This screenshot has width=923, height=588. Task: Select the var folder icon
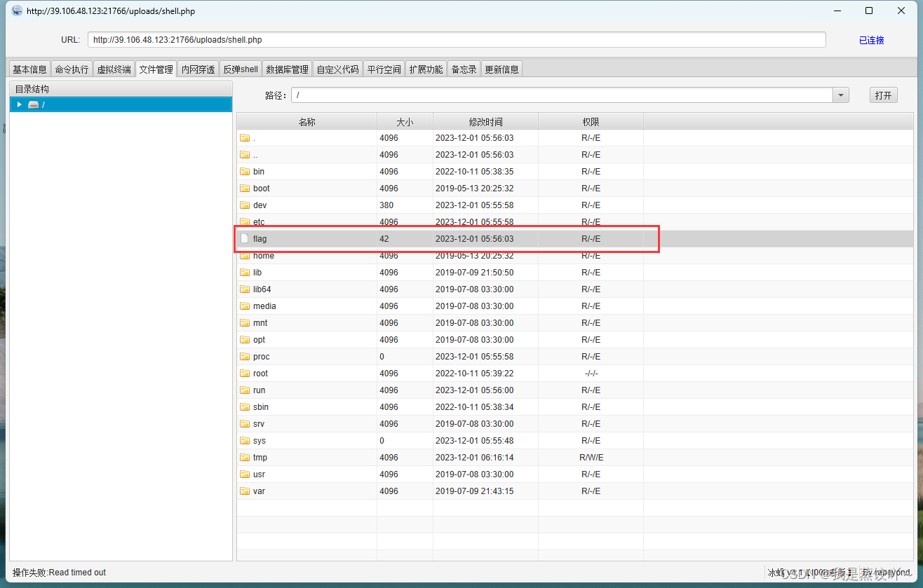(x=245, y=491)
